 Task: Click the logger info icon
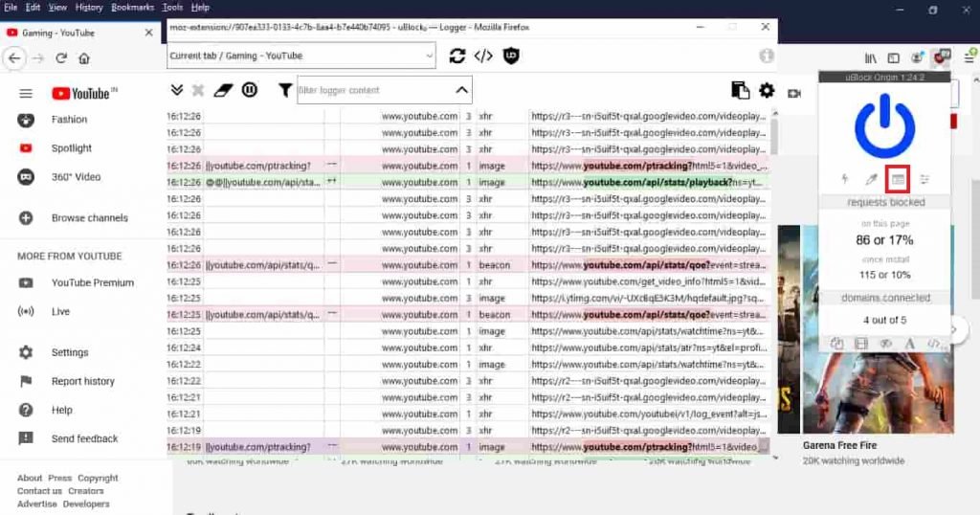[x=767, y=56]
